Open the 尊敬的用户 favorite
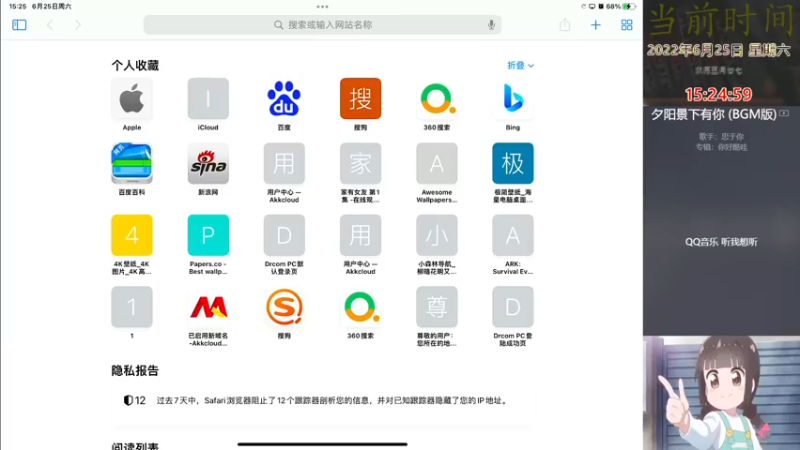 tap(436, 316)
